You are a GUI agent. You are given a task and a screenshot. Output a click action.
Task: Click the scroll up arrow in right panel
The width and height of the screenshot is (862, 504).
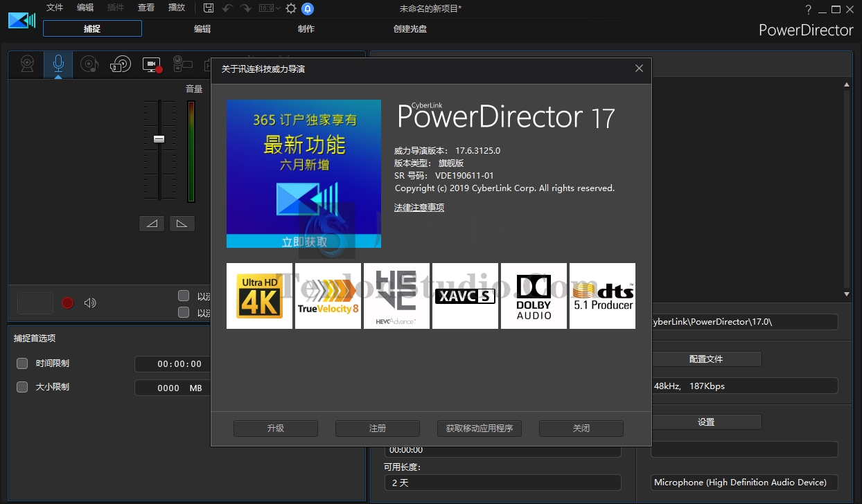pos(846,84)
